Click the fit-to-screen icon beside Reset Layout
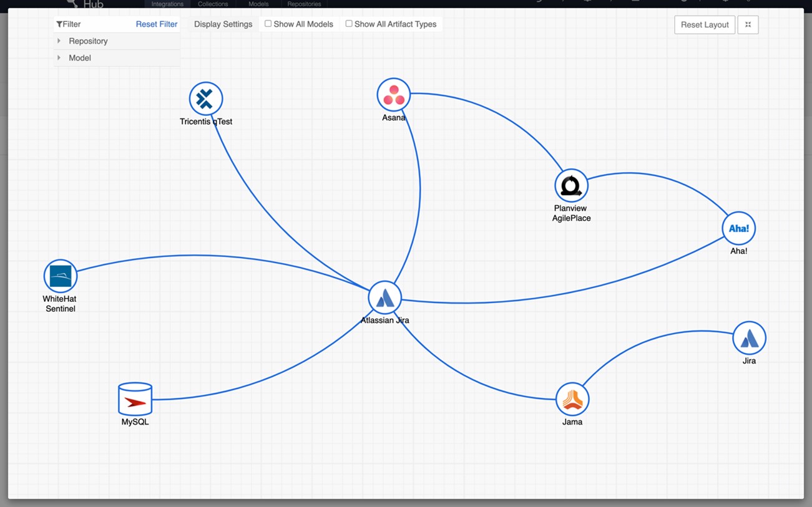This screenshot has width=812, height=507. 748,24
